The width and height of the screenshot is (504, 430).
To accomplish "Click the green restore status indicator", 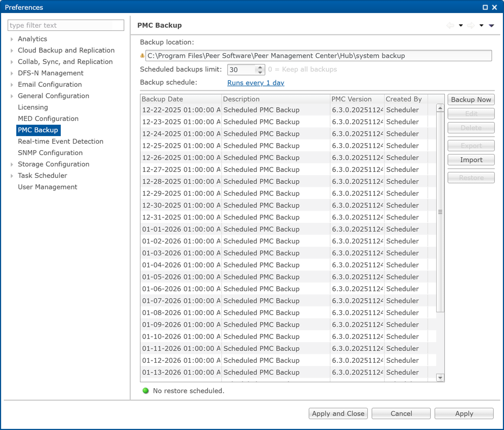I will (x=145, y=391).
